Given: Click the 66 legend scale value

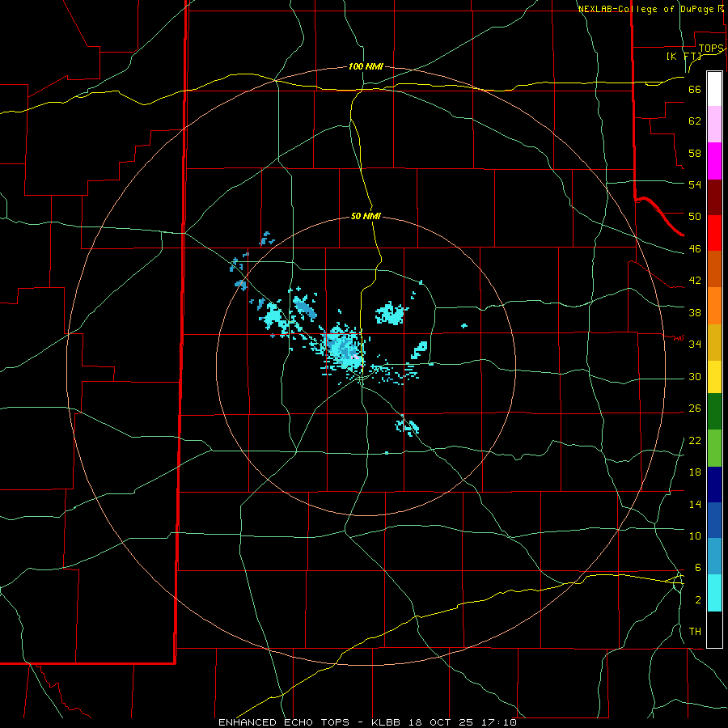Looking at the screenshot, I should click(695, 90).
